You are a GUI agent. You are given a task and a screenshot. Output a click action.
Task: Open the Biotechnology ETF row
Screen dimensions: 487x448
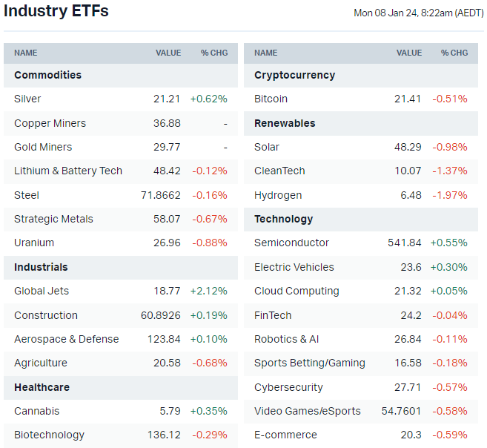tap(49, 435)
